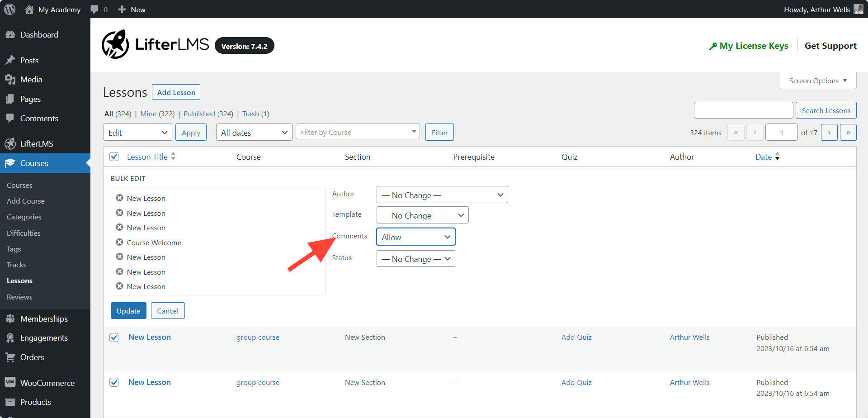Open the Get Support link
868x418 pixels.
coord(830,46)
